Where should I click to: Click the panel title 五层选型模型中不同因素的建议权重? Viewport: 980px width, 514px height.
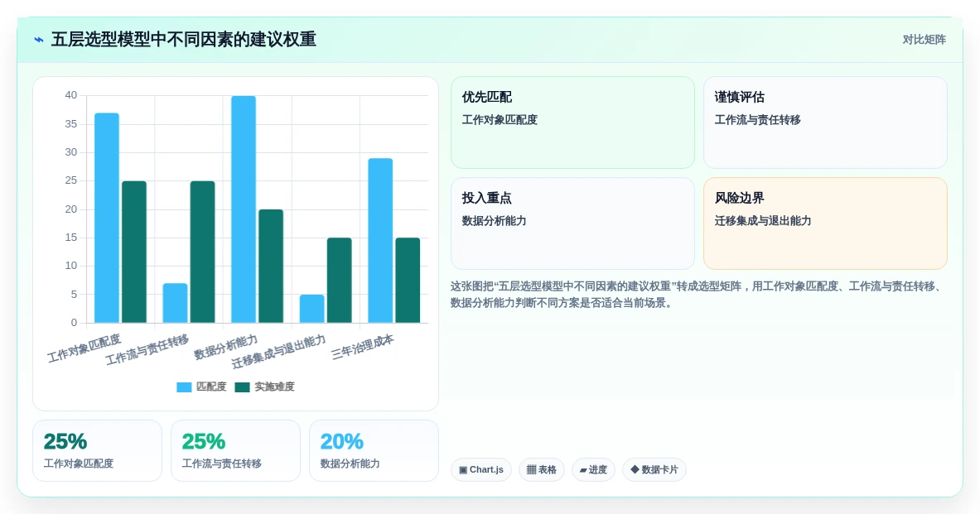tap(184, 40)
